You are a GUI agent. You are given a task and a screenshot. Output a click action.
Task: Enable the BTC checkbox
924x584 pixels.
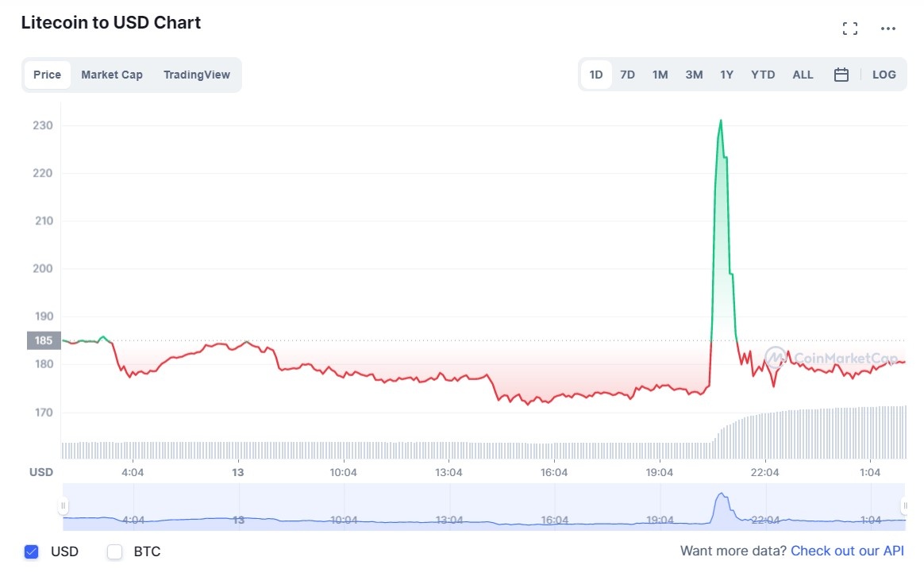115,551
